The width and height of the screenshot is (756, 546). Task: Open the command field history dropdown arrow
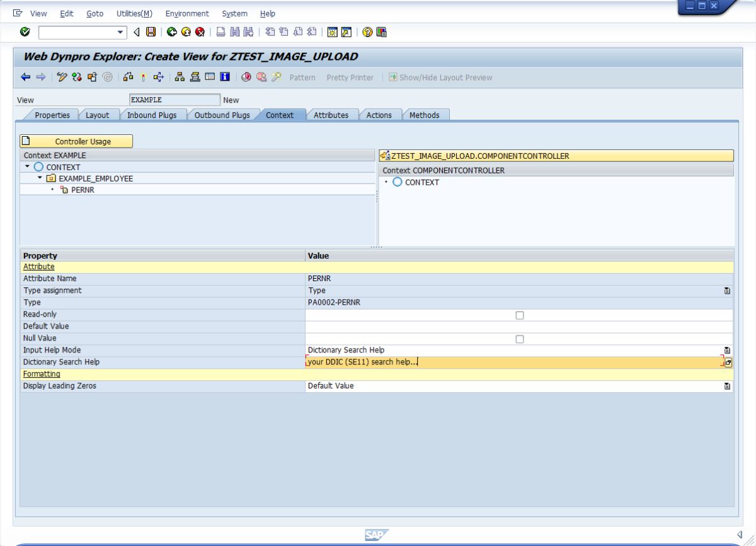pyautogui.click(x=120, y=32)
